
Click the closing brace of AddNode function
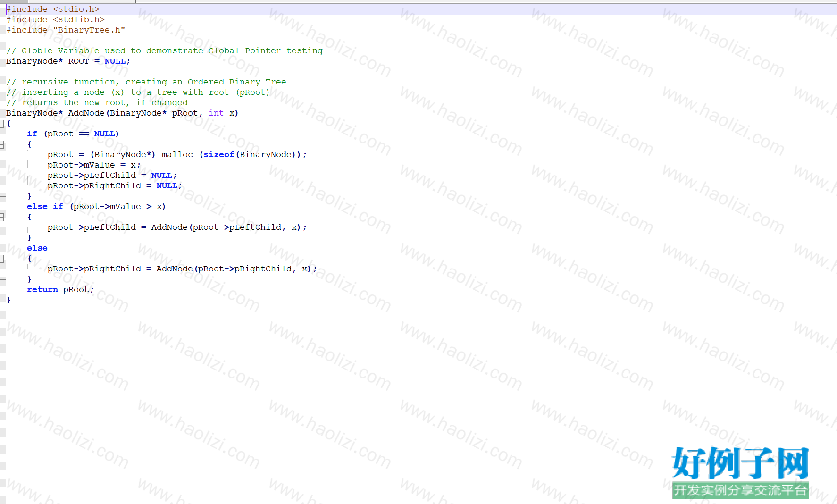pyautogui.click(x=8, y=300)
